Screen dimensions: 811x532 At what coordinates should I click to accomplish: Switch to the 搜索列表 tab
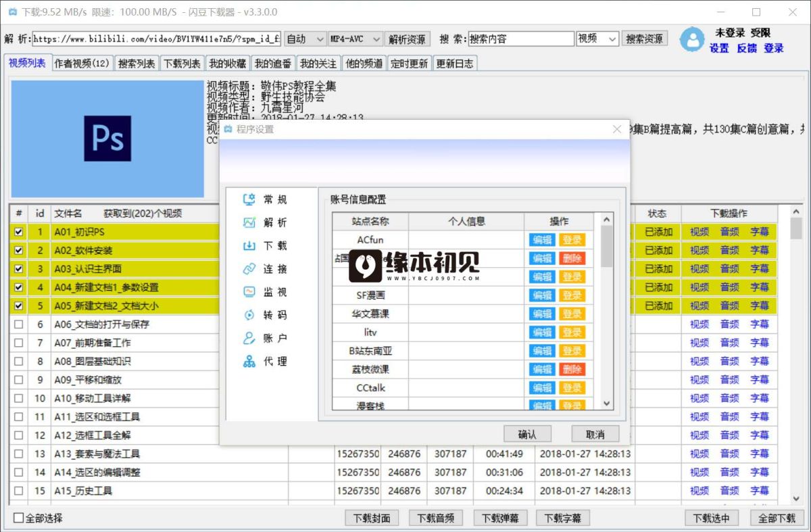pos(137,64)
